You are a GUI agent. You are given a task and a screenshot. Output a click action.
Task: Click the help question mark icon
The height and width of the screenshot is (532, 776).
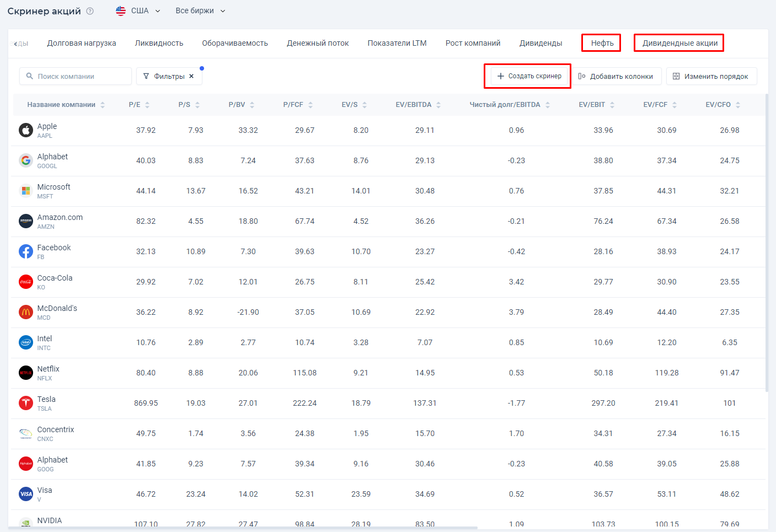pos(90,11)
